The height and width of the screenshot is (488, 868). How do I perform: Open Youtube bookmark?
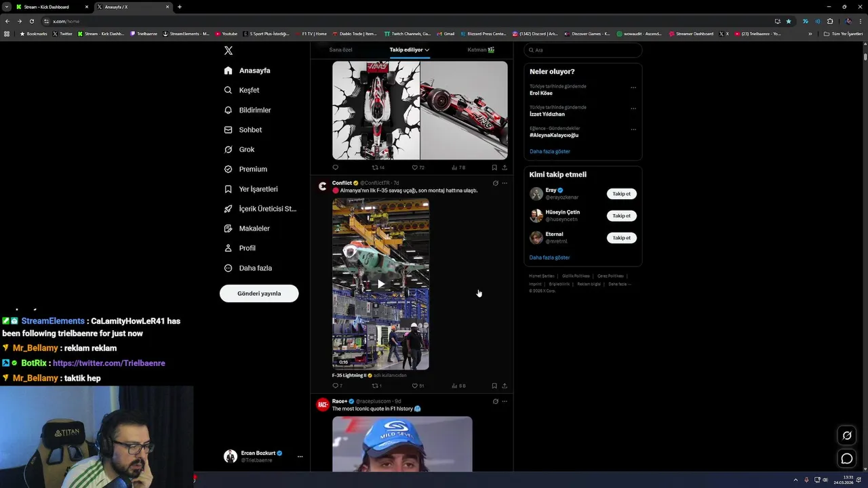click(x=226, y=34)
